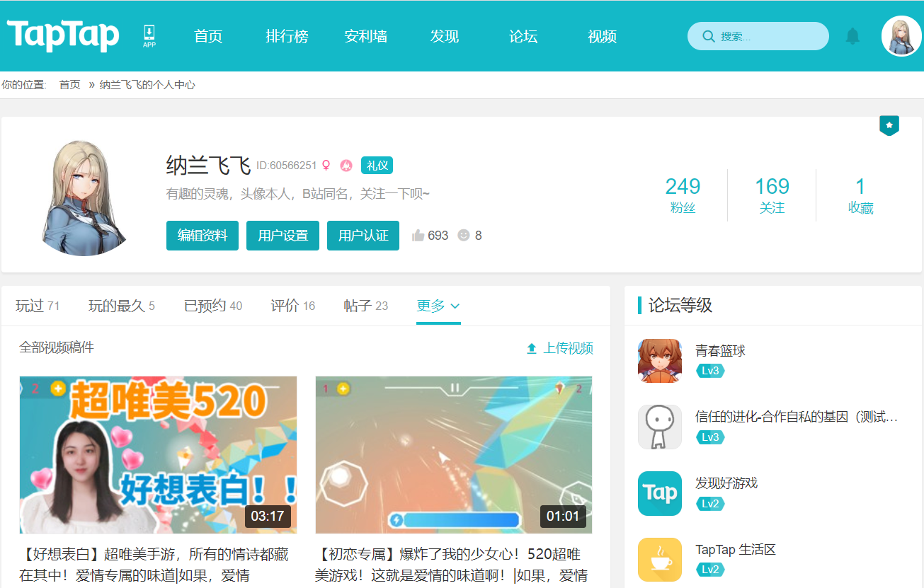Click the ID:60566251 text

287,166
